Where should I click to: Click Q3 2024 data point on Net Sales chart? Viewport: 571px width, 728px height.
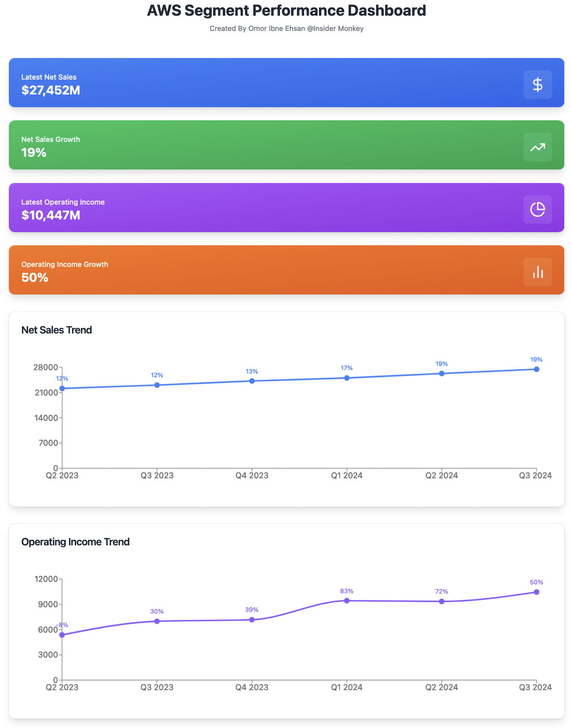(x=536, y=370)
